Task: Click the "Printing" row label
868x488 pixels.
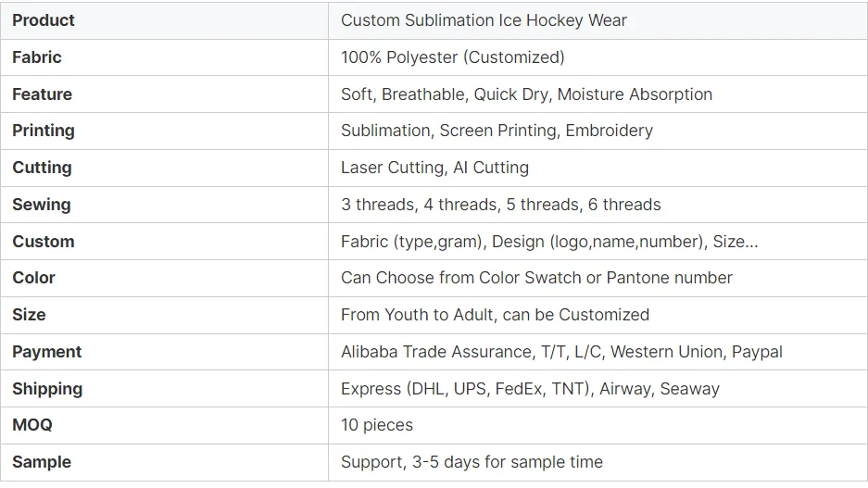Action: point(44,131)
